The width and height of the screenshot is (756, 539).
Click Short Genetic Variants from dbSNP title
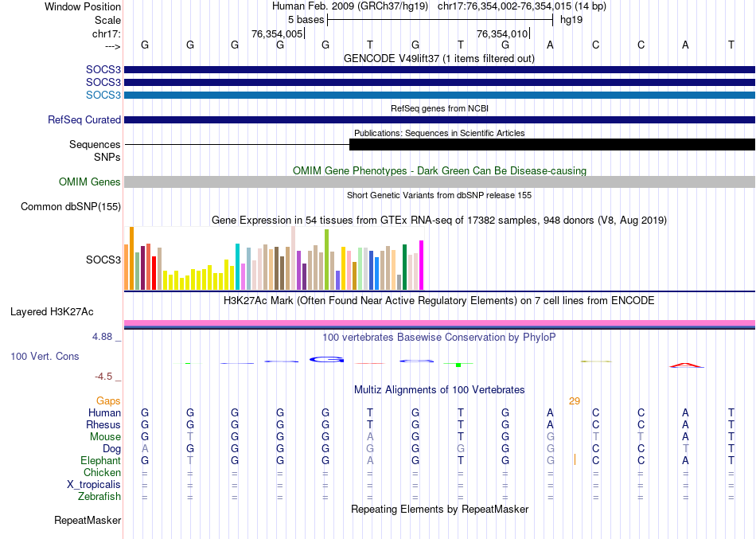[x=439, y=195]
